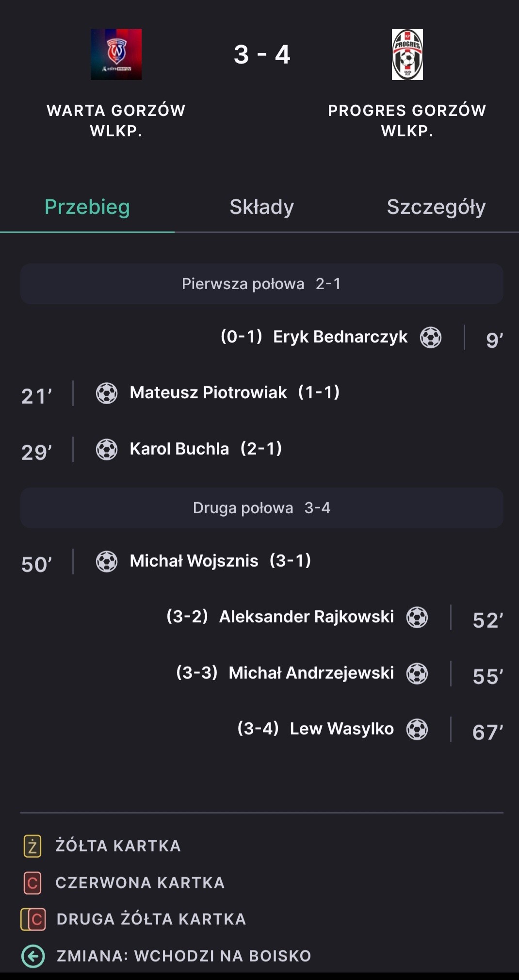The image size is (519, 980).
Task: Click the Progres Gorzów Wlkp. team logo
Action: coord(407,54)
